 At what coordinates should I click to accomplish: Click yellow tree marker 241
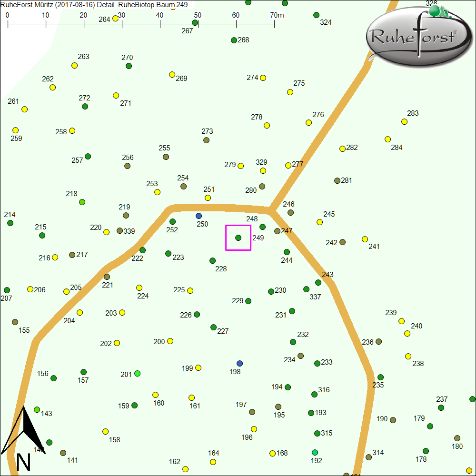click(x=365, y=239)
